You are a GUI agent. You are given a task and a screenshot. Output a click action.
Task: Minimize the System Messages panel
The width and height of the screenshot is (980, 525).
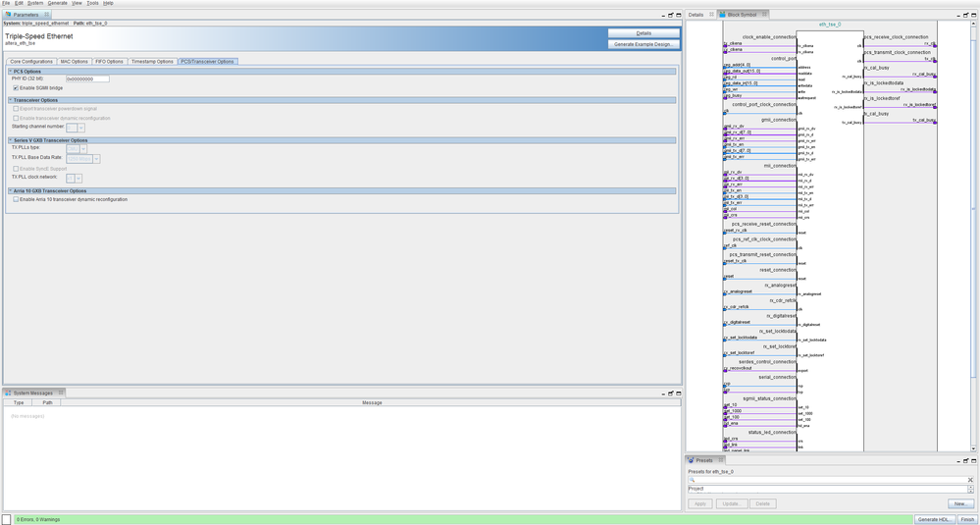[663, 394]
